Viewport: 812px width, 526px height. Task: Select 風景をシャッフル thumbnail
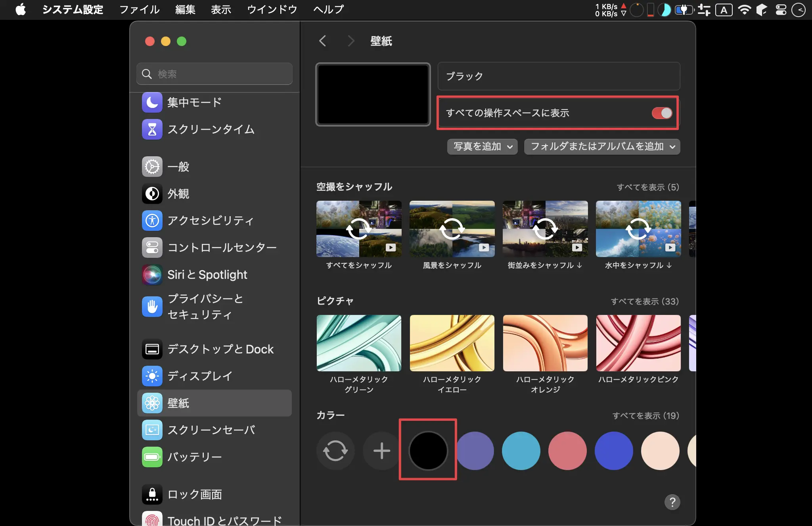click(452, 229)
